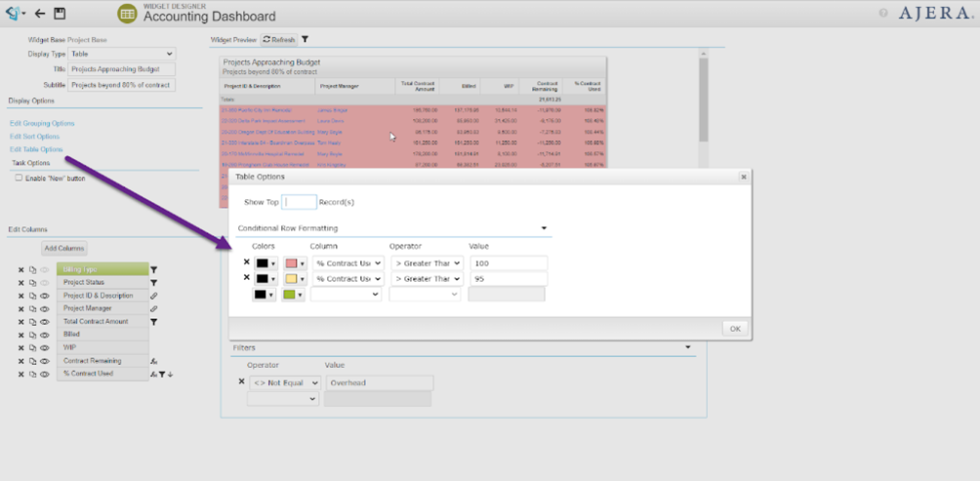Delete the first conditional formatting row
980x481 pixels.
click(x=246, y=262)
